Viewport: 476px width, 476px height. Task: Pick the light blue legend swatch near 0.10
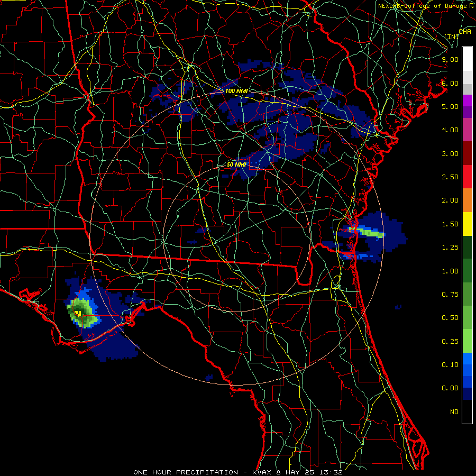tap(467, 359)
